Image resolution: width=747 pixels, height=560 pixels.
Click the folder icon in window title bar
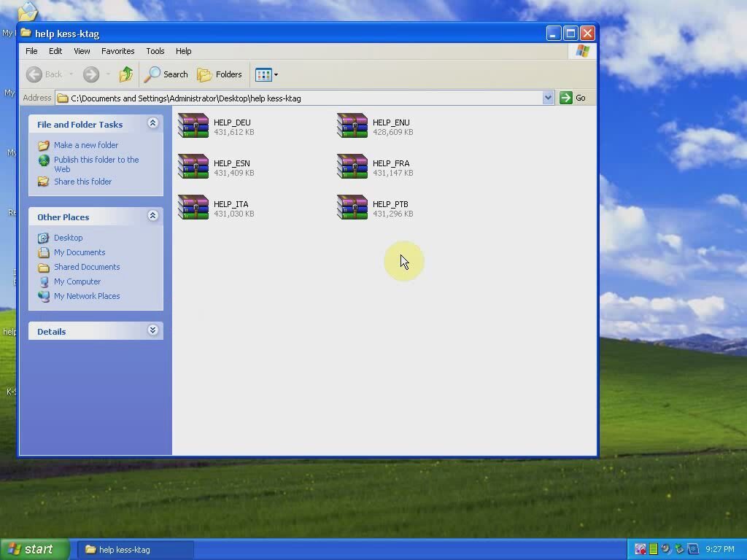click(x=26, y=33)
